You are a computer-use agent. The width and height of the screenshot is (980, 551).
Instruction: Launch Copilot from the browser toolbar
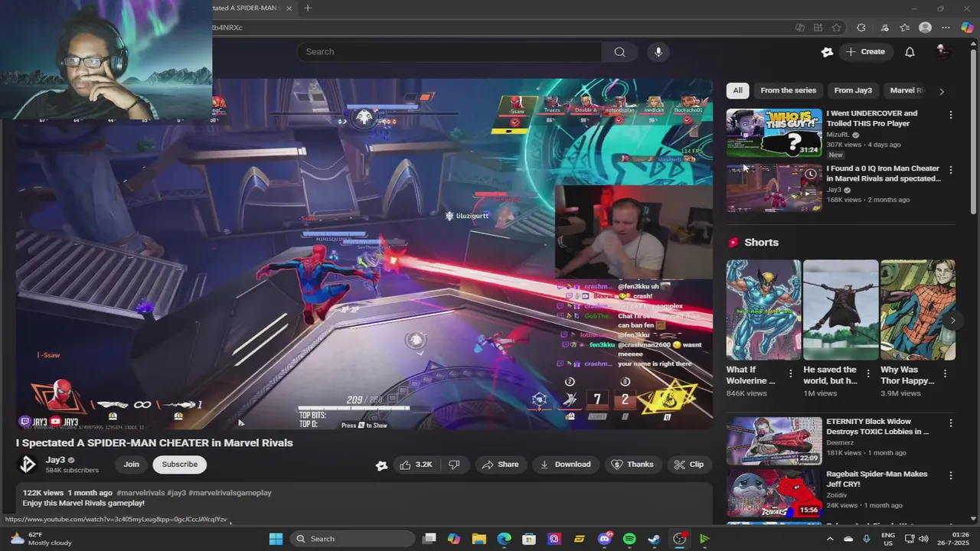tap(967, 28)
